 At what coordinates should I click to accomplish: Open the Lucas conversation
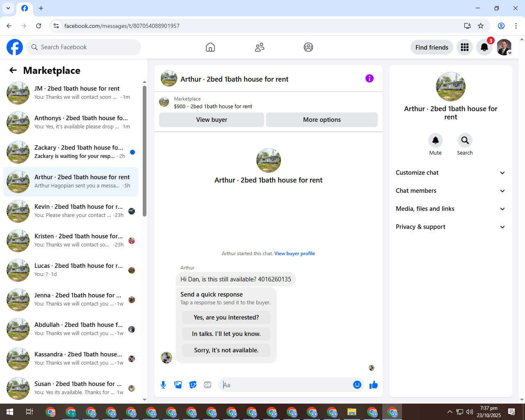(71, 270)
